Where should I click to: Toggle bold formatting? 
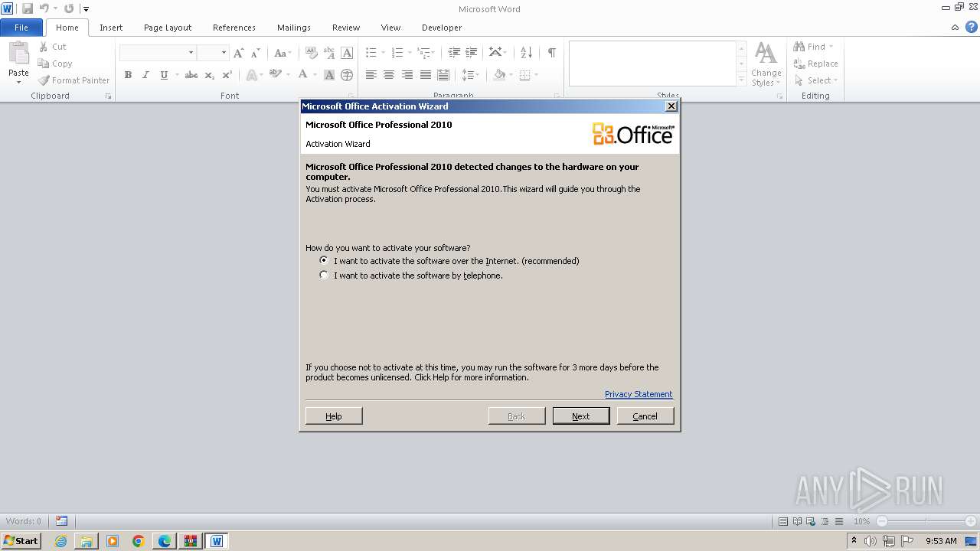point(128,75)
